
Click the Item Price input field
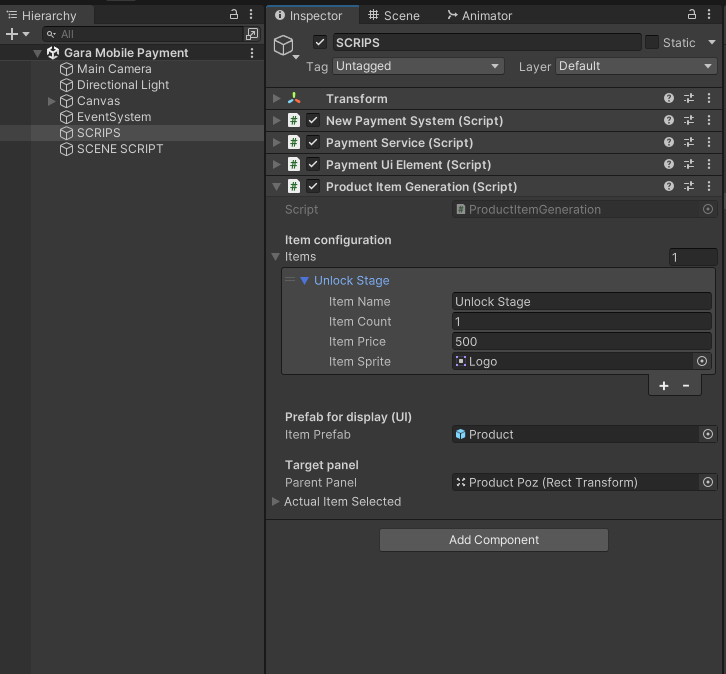(x=581, y=342)
